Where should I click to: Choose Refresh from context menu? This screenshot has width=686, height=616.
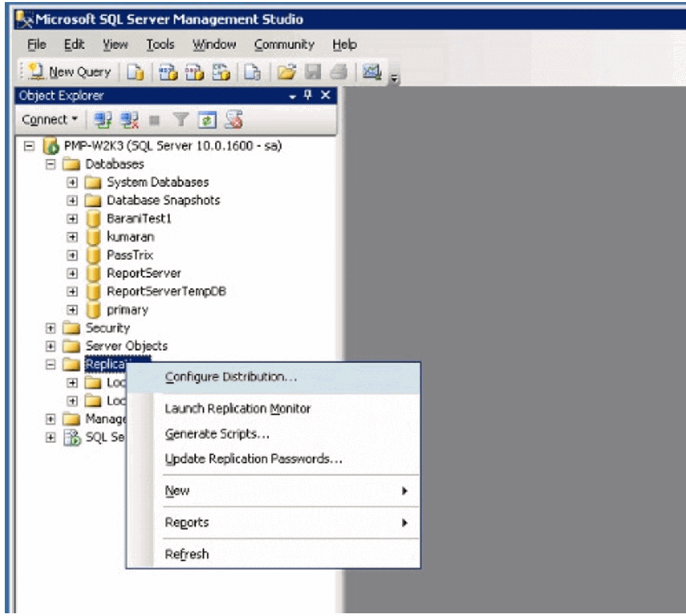274,554
